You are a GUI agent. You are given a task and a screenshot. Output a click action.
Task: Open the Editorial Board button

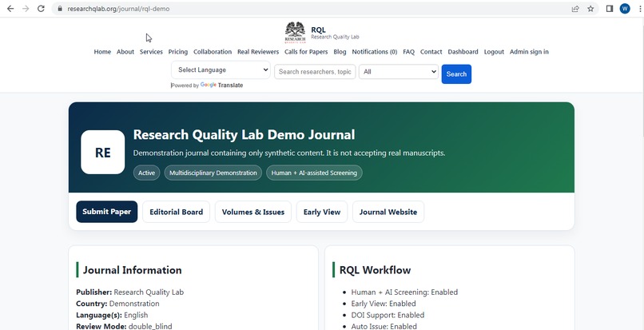point(177,212)
